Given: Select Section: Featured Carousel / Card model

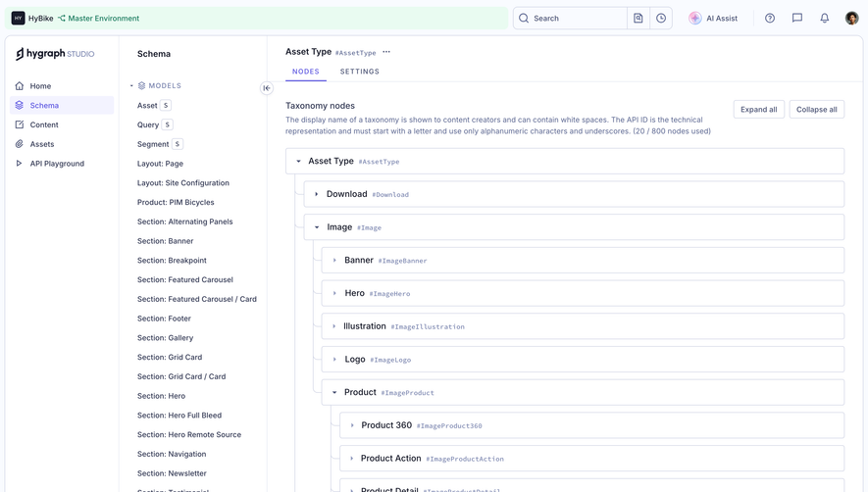Looking at the screenshot, I should [197, 299].
